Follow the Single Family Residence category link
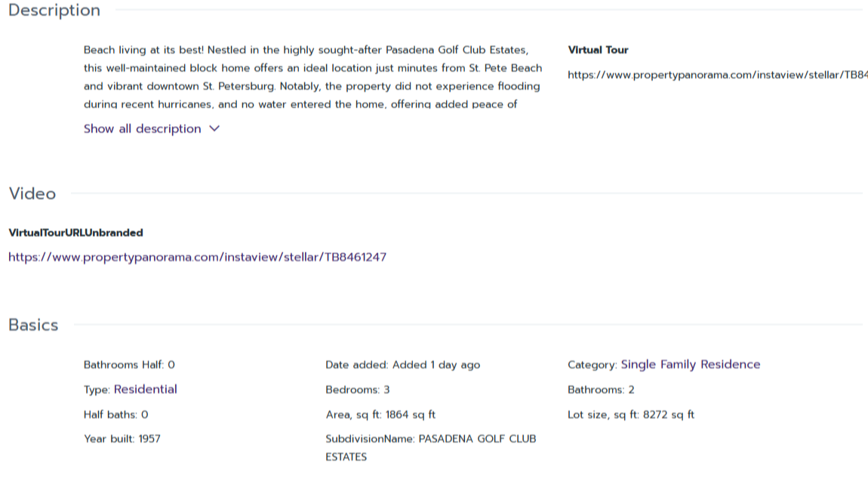The image size is (868, 497). point(690,364)
